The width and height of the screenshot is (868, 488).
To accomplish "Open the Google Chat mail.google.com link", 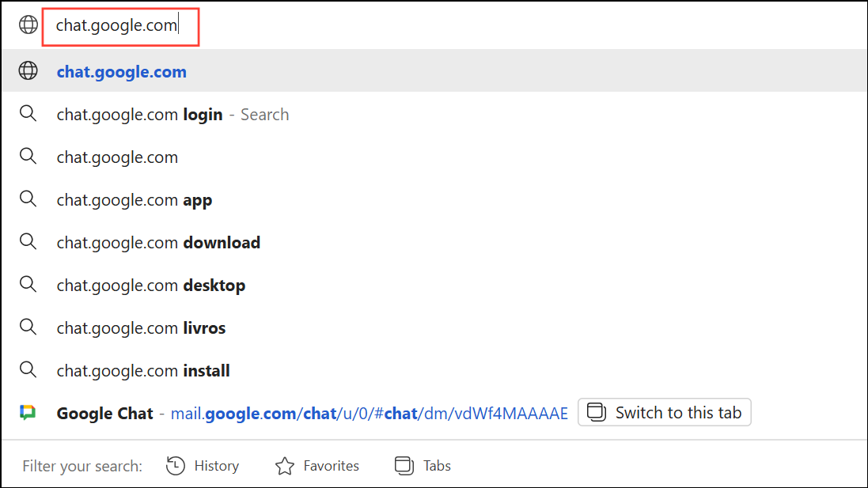I will click(370, 414).
